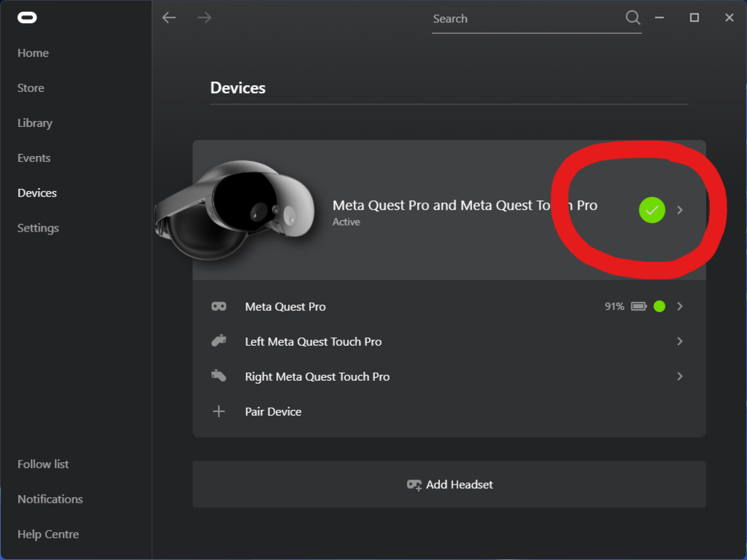Go back with the left arrow
The width and height of the screenshot is (747, 560).
169,18
